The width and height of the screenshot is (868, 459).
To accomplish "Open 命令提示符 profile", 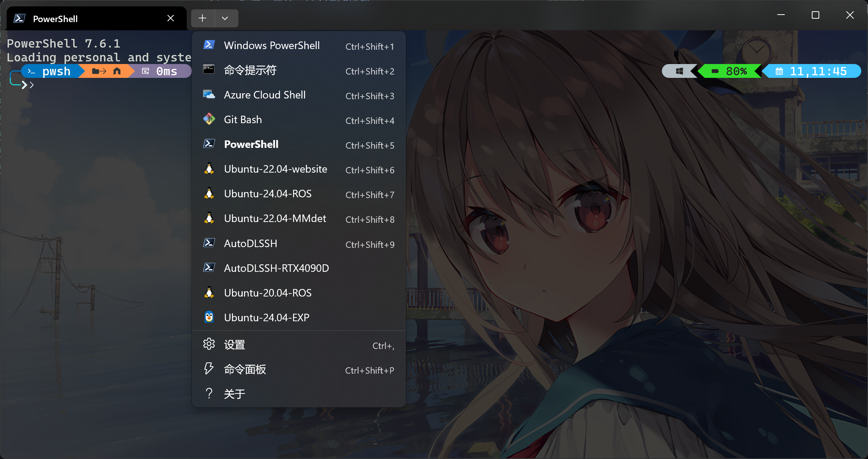I will pos(299,70).
